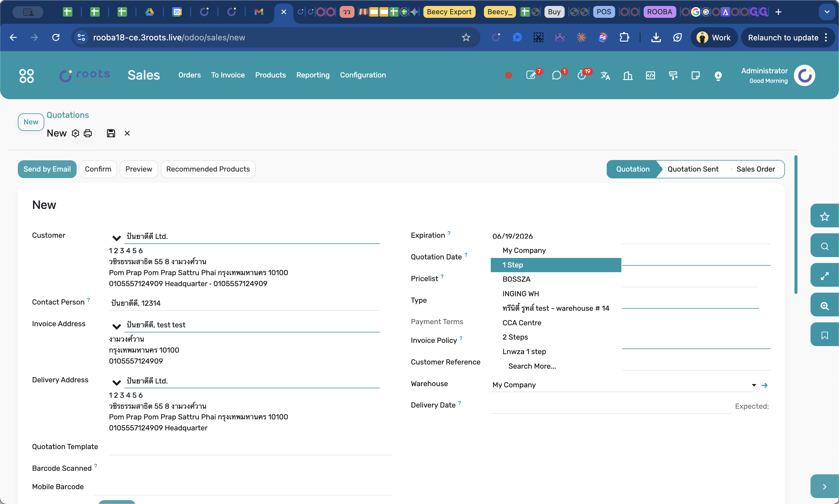The image size is (839, 504).
Task: Open the code developer tools icon
Action: [x=650, y=75]
